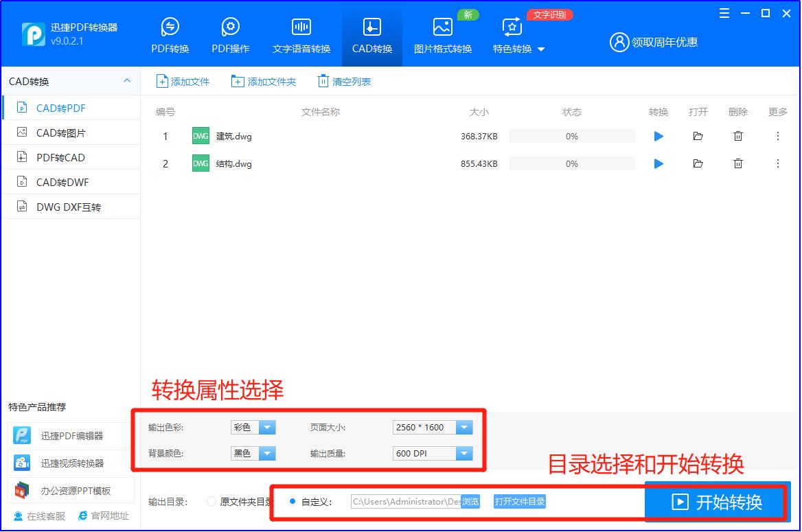This screenshot has width=802, height=532.
Task: Start converting 建筑.dwg with its play icon
Action: (658, 136)
